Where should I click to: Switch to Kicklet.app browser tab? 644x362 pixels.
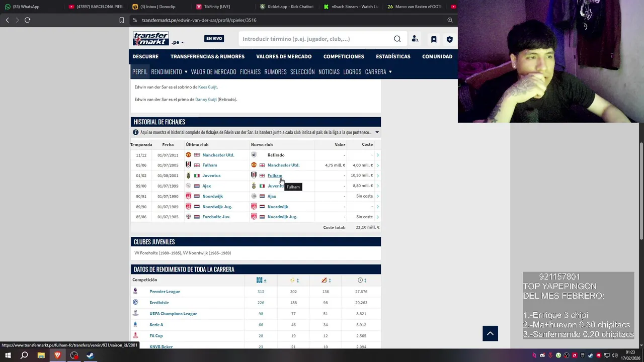coord(287,7)
